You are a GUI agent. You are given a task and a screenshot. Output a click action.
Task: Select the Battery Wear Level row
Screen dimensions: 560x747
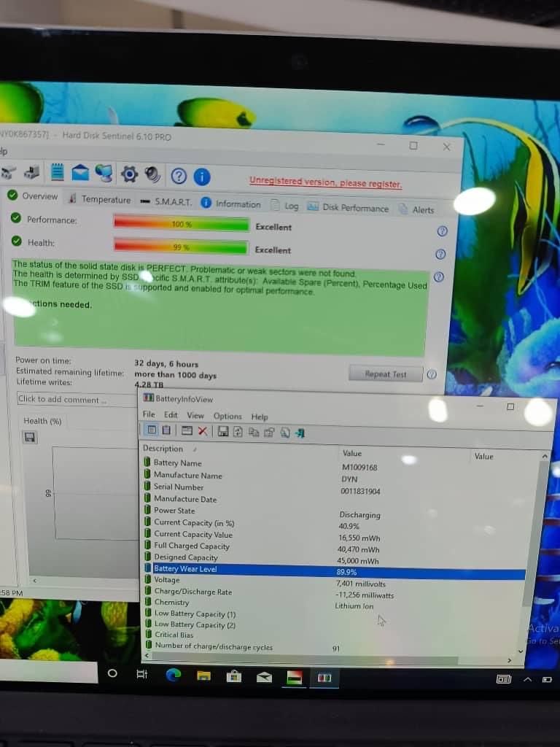[x=335, y=570]
